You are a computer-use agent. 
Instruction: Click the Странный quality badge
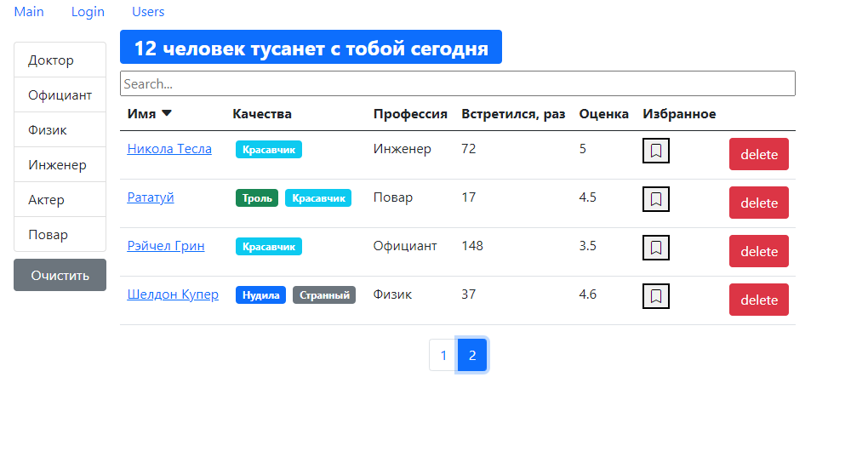[324, 295]
